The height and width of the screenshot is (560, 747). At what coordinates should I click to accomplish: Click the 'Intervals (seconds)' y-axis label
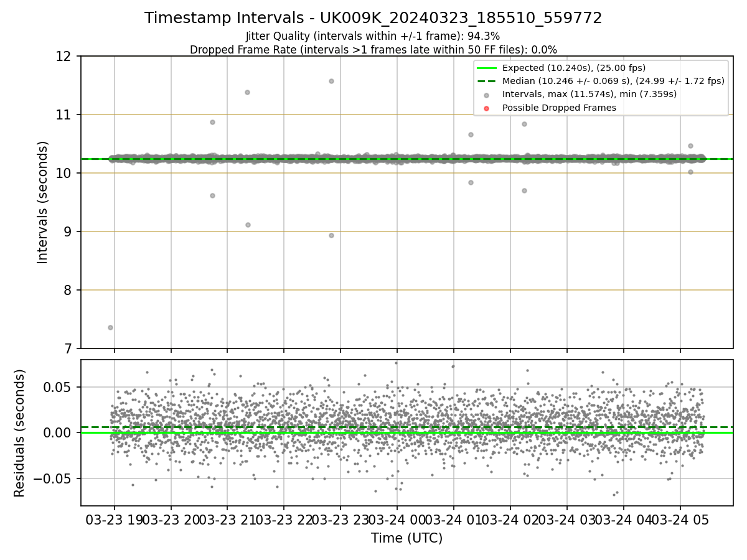pyautogui.click(x=42, y=202)
